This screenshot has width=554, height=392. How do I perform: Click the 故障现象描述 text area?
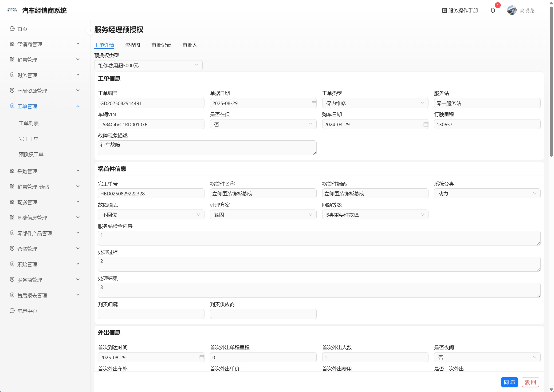207,148
